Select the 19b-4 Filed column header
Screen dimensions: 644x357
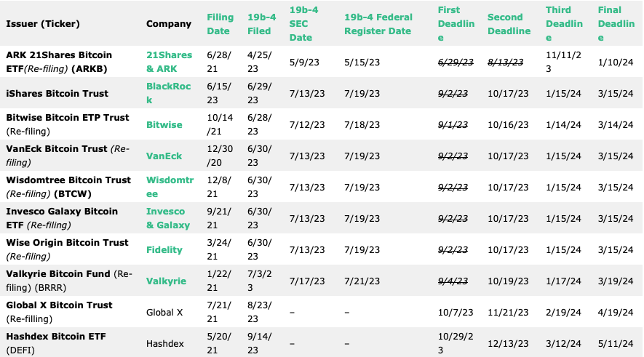point(262,24)
